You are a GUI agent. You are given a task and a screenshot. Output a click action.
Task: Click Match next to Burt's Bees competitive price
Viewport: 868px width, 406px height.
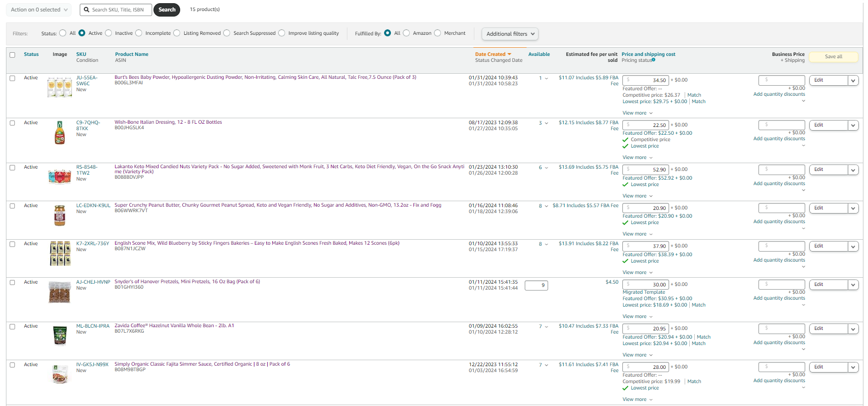[694, 95]
